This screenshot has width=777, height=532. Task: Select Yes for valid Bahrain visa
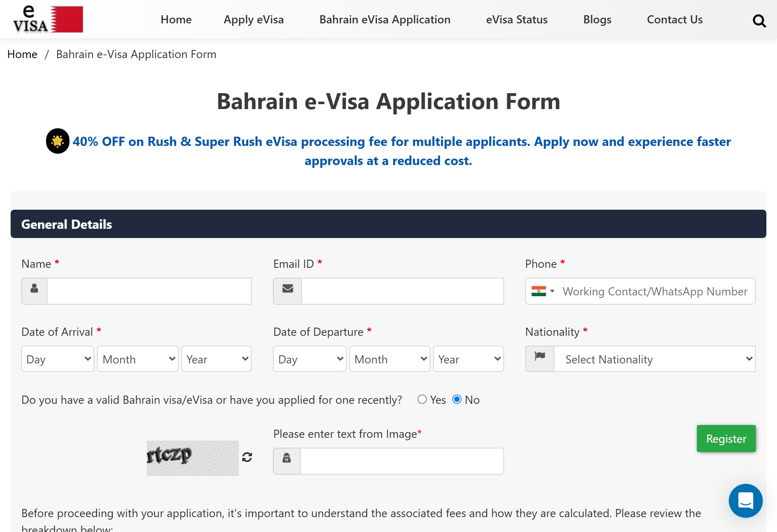pos(422,400)
